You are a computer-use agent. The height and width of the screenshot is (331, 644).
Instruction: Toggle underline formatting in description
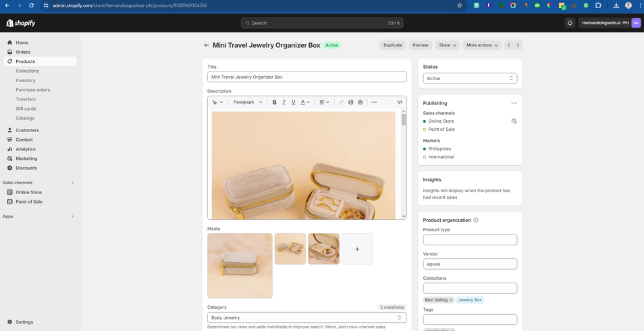[293, 102]
